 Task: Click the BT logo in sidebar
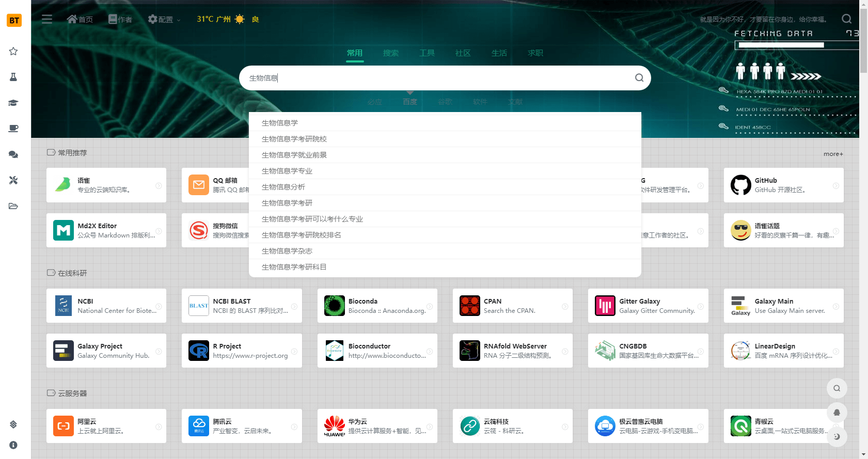14,20
